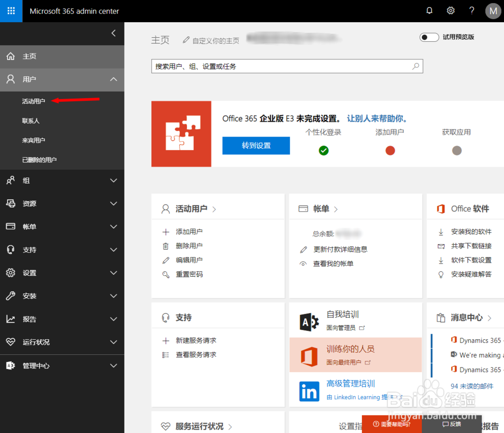Open 94 未读的邮件 link

point(472,386)
